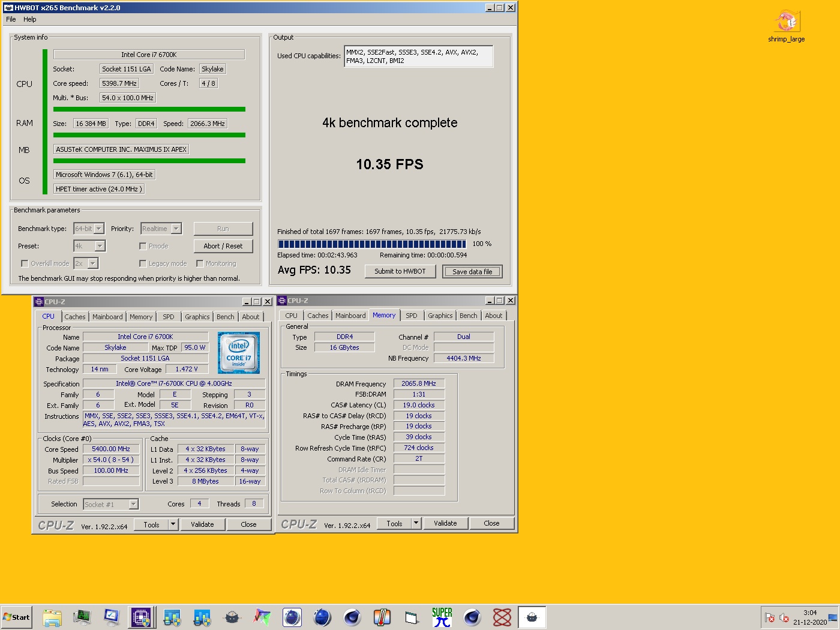Viewport: 840px width, 630px height.
Task: Click Multiplier x 54.0 ( 8 - 54 ) value
Action: [x=111, y=460]
